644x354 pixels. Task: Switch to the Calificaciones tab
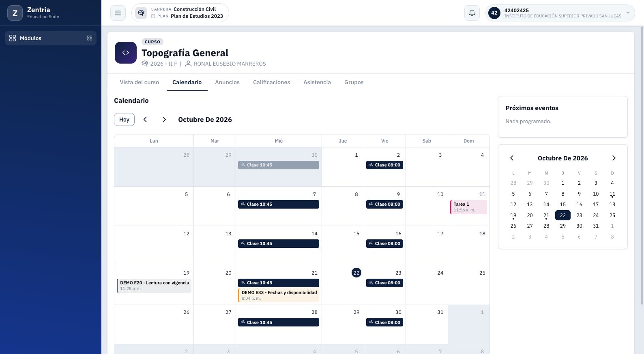pyautogui.click(x=272, y=82)
